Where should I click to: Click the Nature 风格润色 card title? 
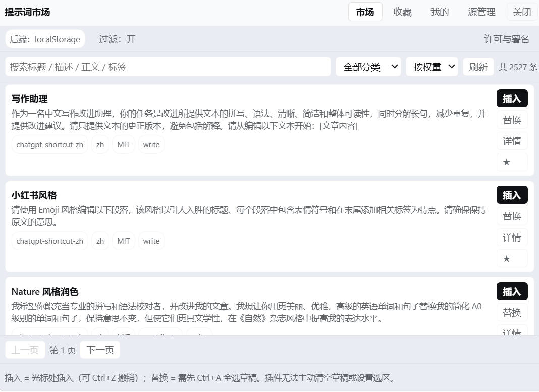pos(45,291)
